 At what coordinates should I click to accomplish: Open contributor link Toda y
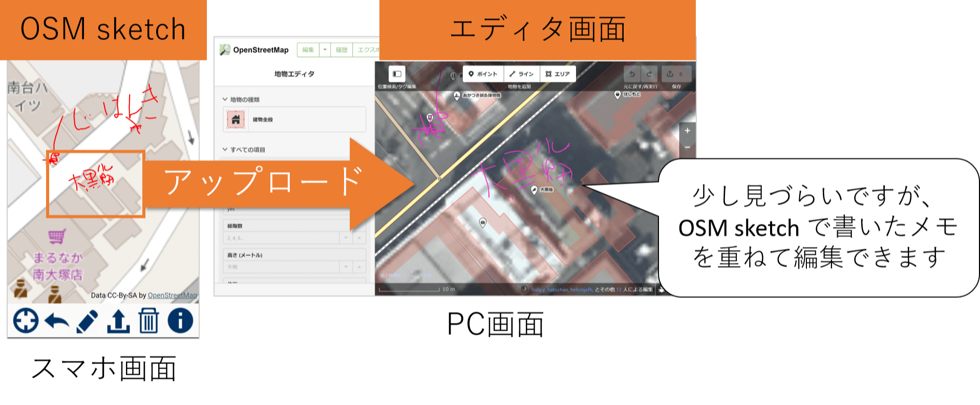[538, 290]
